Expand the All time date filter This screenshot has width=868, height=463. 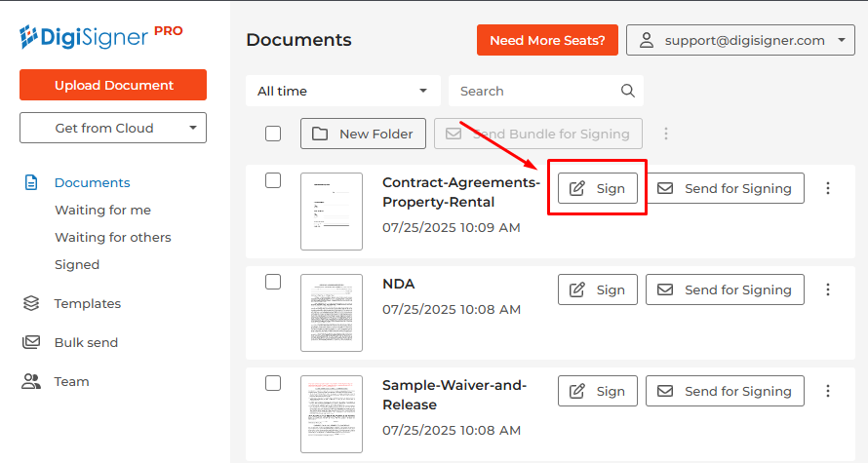(x=342, y=91)
